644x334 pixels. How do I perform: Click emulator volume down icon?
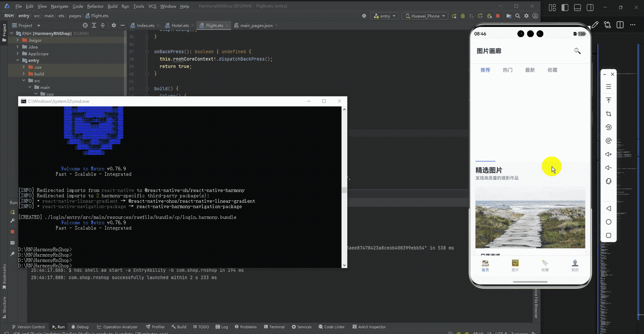pos(609,167)
